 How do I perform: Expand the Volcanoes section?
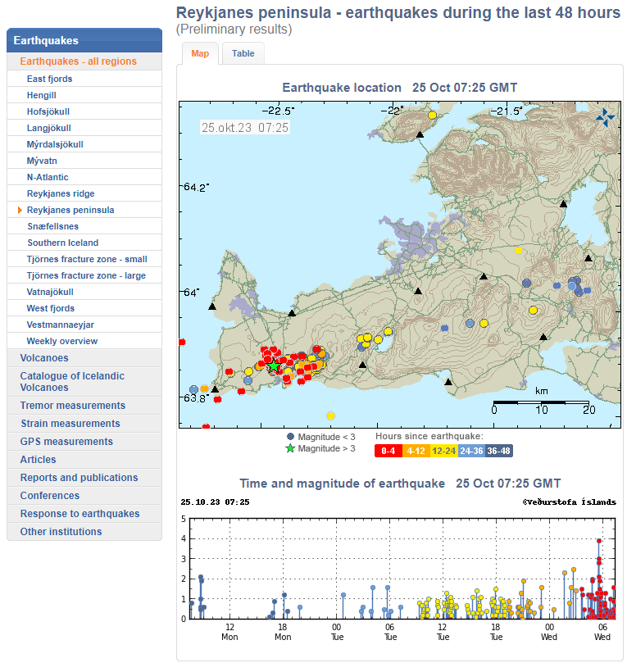[44, 358]
